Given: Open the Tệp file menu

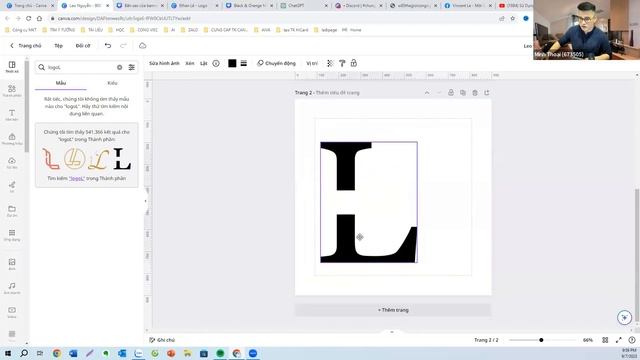Looking at the screenshot, I should 59,46.
